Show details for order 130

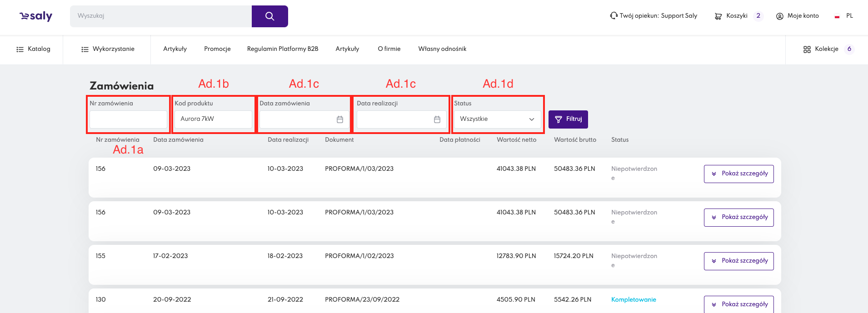point(738,304)
